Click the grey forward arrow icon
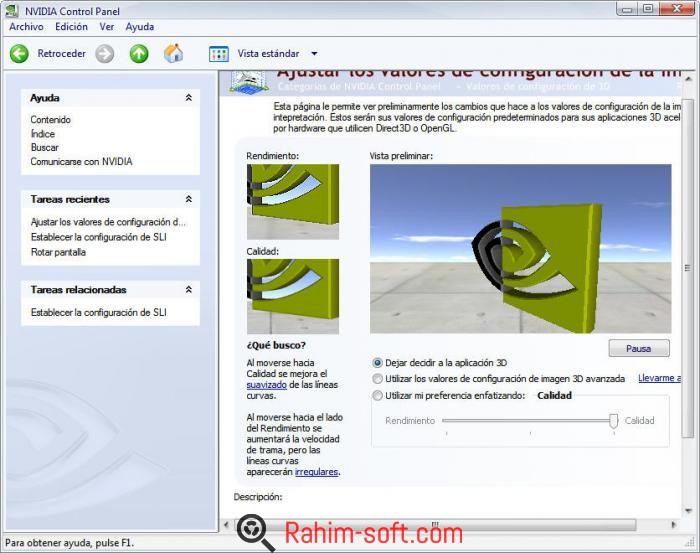 [x=104, y=54]
